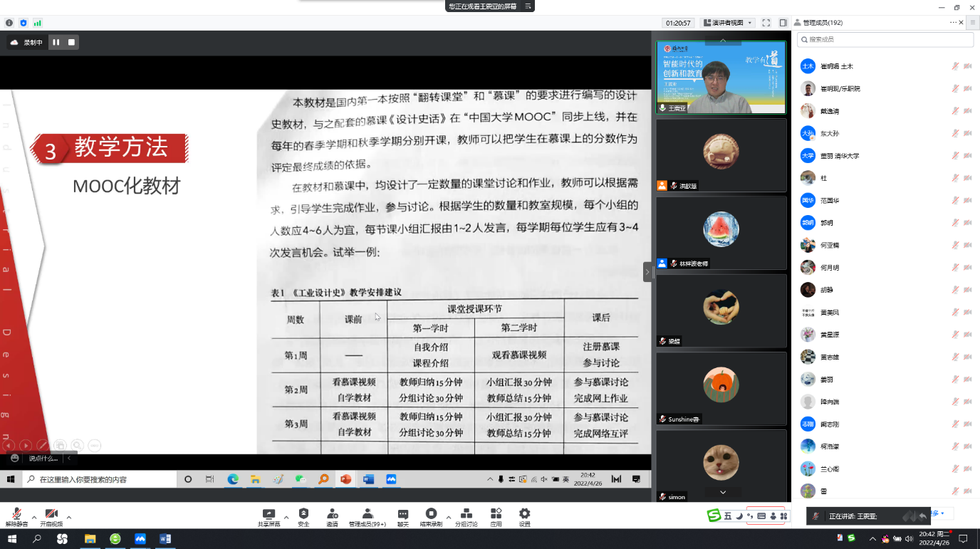980x549 pixels.
Task: Expand options arrow beside 共享屏幕
Action: [x=286, y=517]
